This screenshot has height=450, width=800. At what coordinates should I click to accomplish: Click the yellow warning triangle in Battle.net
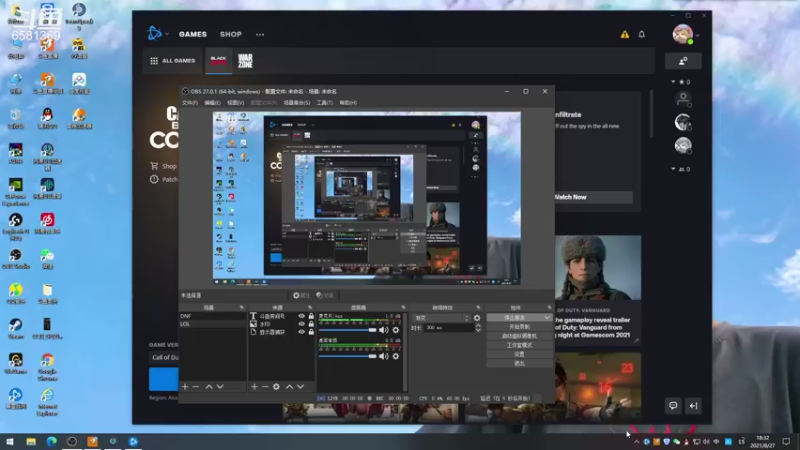pyautogui.click(x=624, y=34)
